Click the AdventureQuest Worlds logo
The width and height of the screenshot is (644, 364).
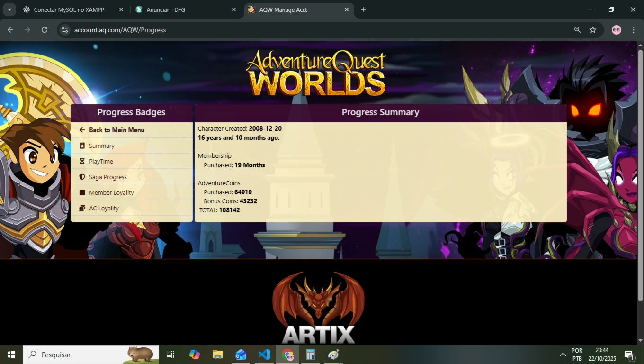[x=316, y=73]
